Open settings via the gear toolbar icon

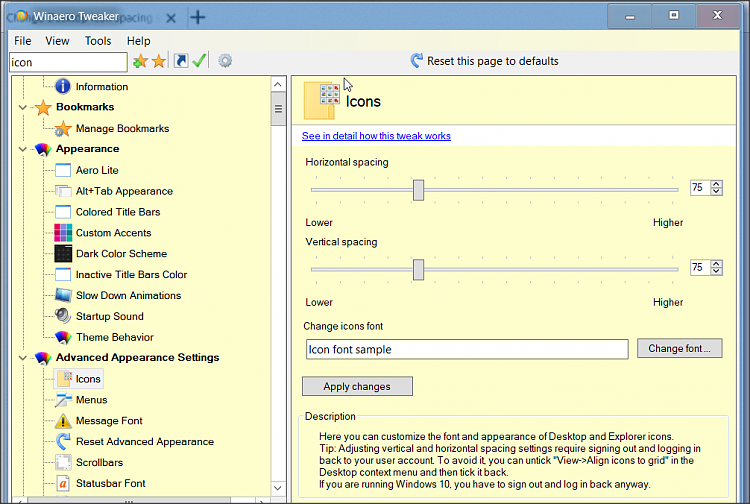(x=225, y=61)
